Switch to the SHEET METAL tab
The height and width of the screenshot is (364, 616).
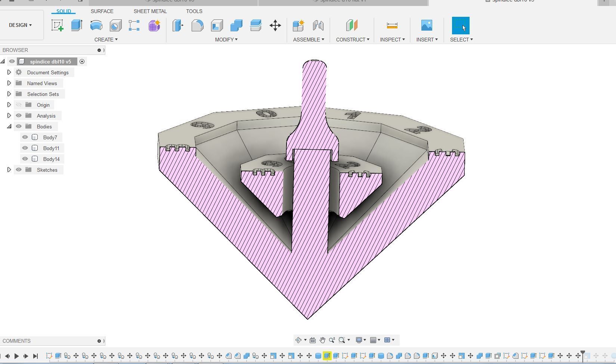click(150, 11)
